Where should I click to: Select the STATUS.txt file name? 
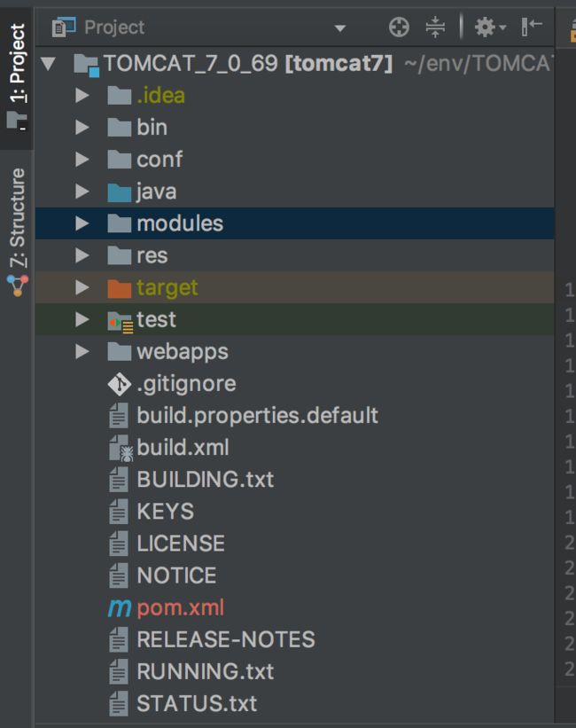197,704
